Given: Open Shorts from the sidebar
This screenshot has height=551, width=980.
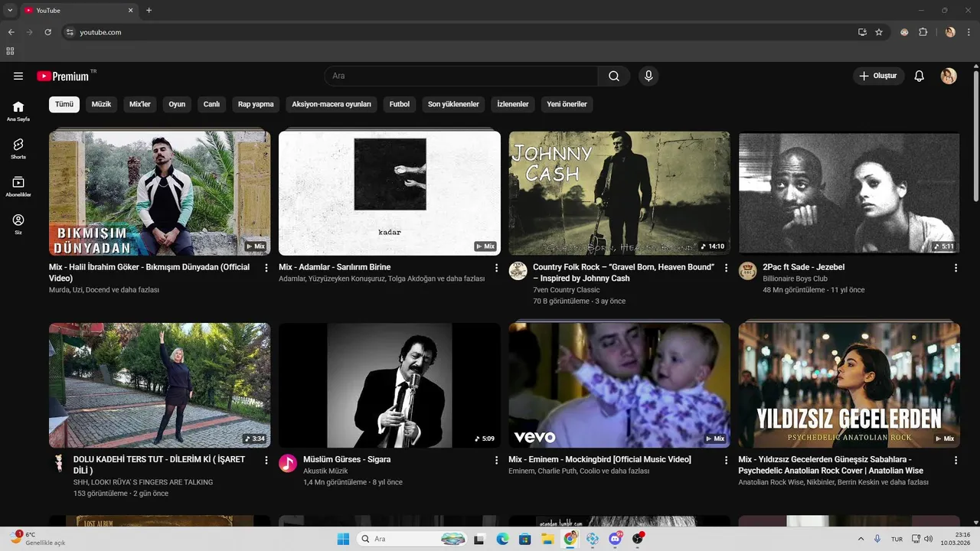Looking at the screenshot, I should (18, 148).
